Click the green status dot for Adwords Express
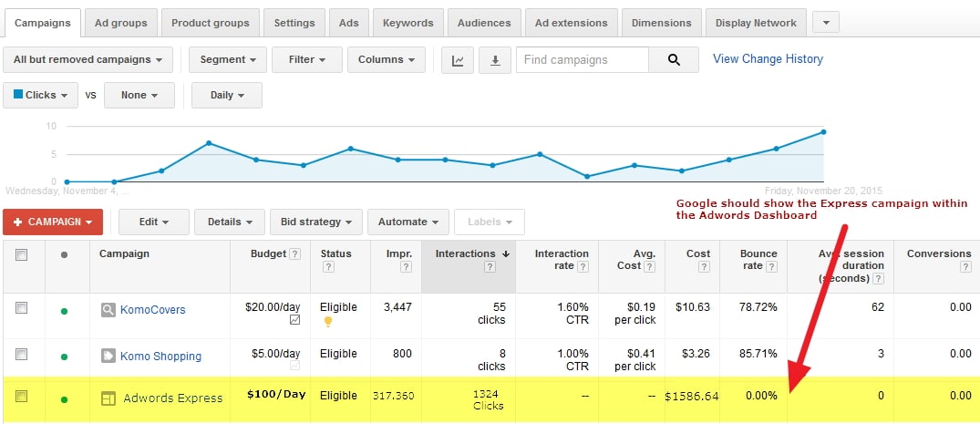Viewport: 980px width, 424px height. point(64,399)
